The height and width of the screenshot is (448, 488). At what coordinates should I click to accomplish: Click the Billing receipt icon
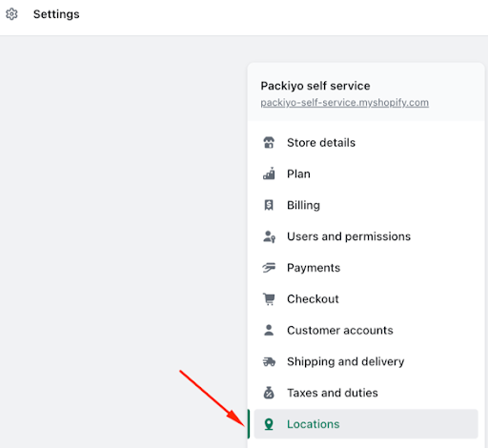click(269, 205)
